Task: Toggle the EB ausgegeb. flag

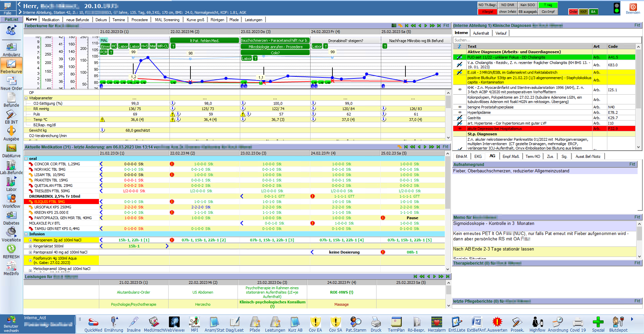Action: coord(528,12)
